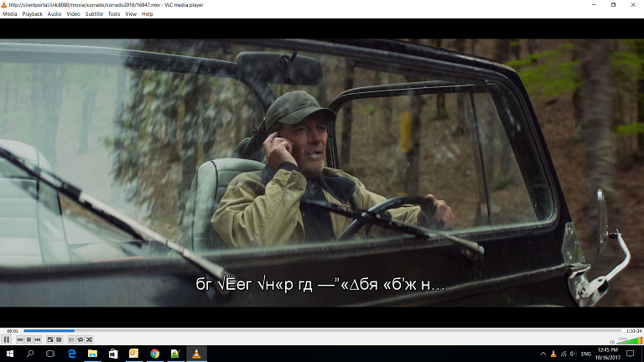Open the green pencil app icon on the taskbar
The image size is (644, 362).
point(175,354)
